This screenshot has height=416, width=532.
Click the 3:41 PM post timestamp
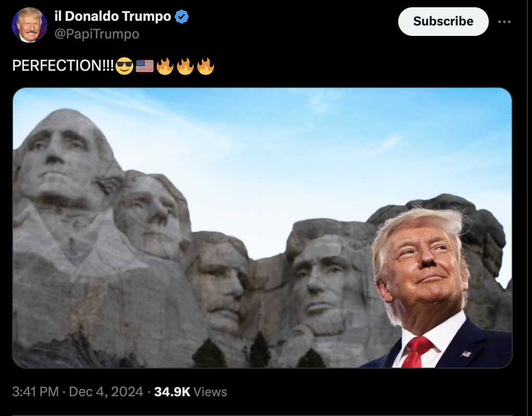pos(35,392)
